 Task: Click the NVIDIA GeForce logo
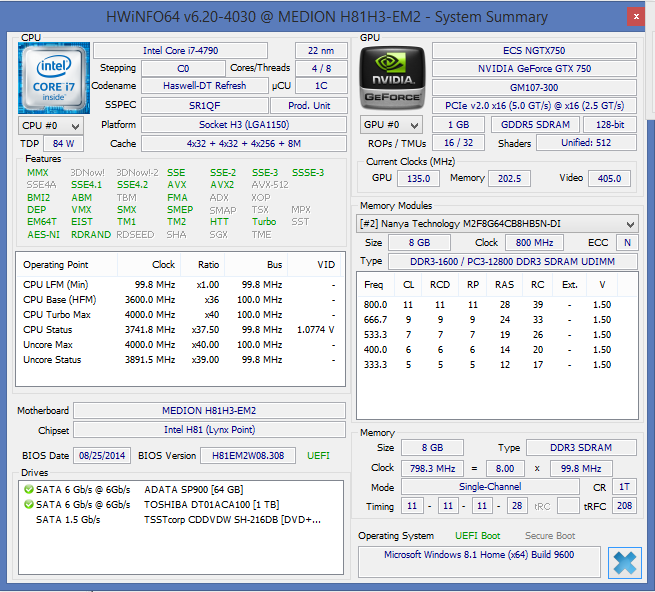tap(392, 78)
